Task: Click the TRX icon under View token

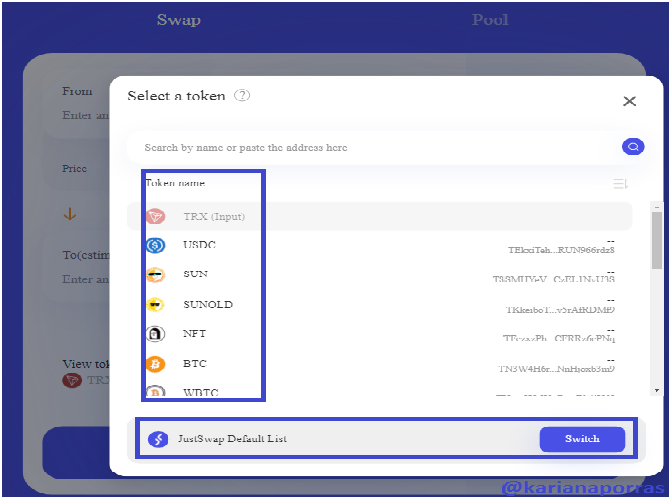Action: click(72, 380)
